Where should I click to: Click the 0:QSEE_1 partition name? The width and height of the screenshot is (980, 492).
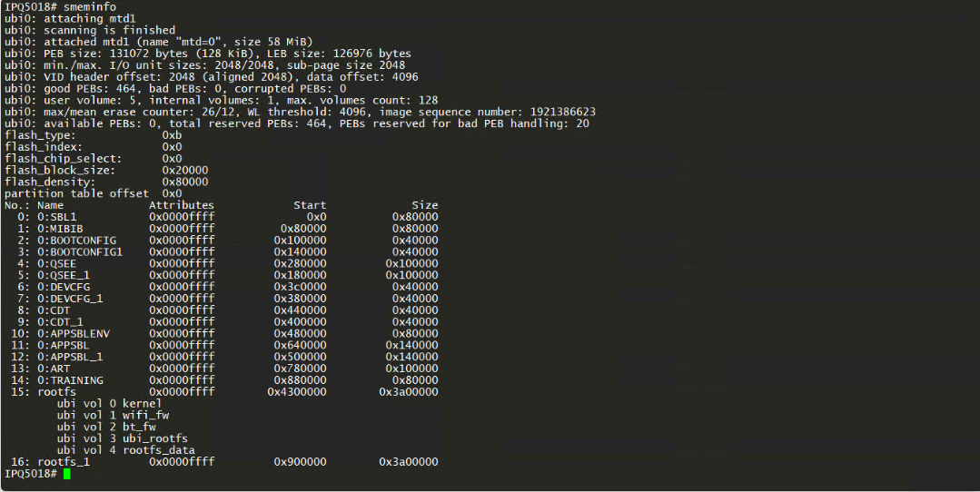point(64,275)
